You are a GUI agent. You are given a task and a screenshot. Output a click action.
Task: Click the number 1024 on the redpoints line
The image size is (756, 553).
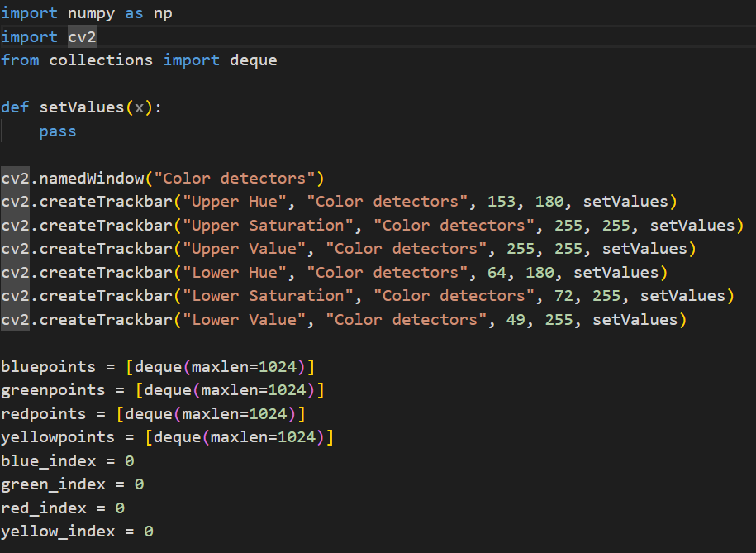pos(268,414)
